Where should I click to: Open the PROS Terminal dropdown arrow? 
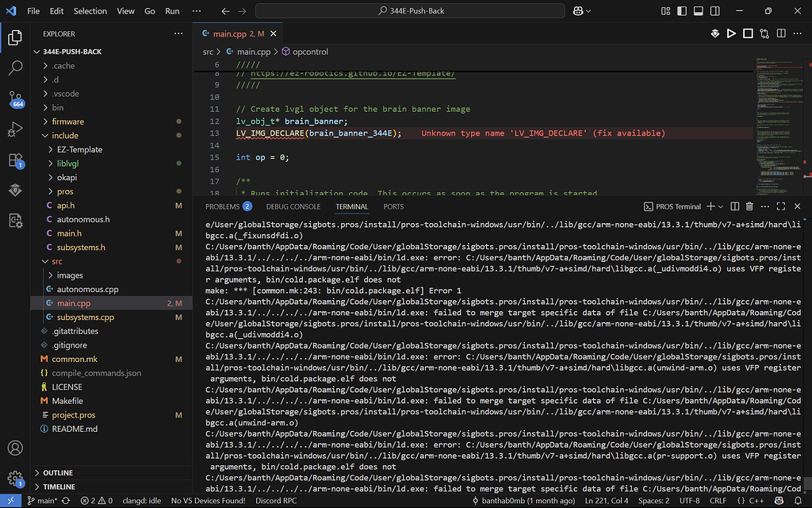(x=720, y=206)
